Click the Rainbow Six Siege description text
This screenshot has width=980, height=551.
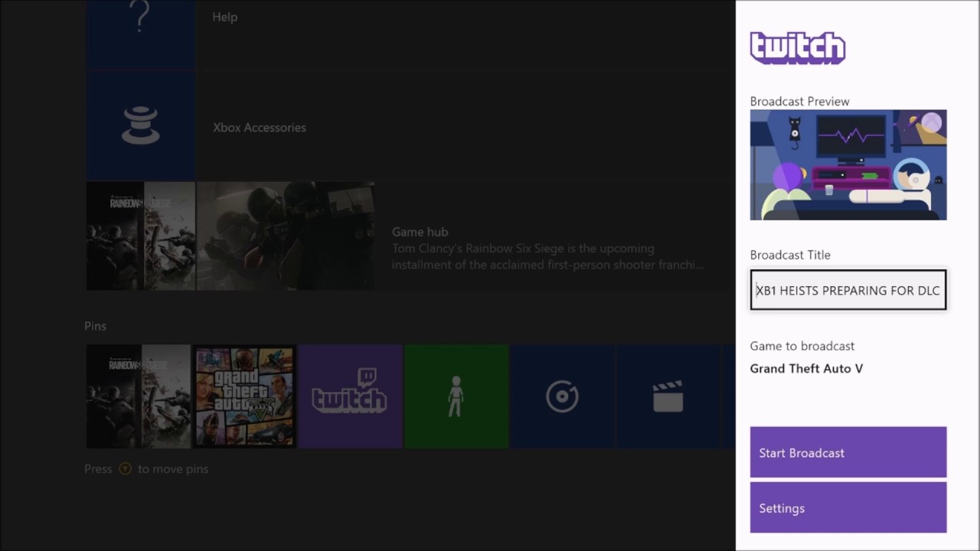point(548,256)
